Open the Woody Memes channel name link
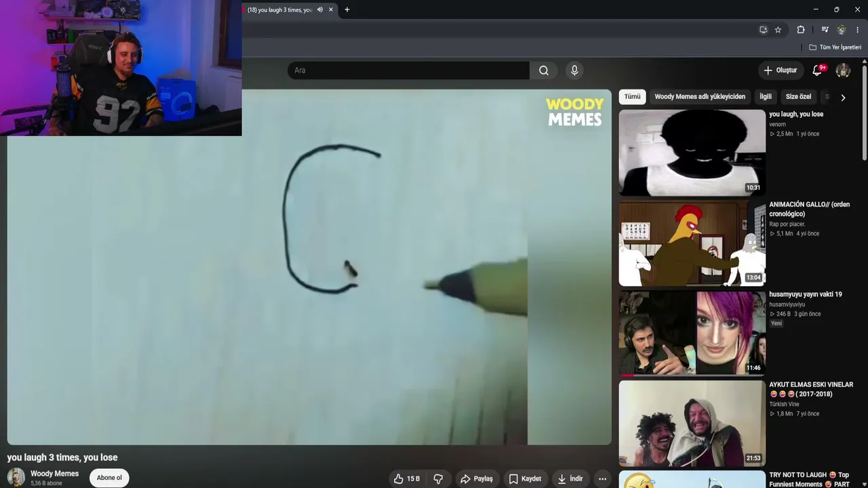 pos(54,474)
